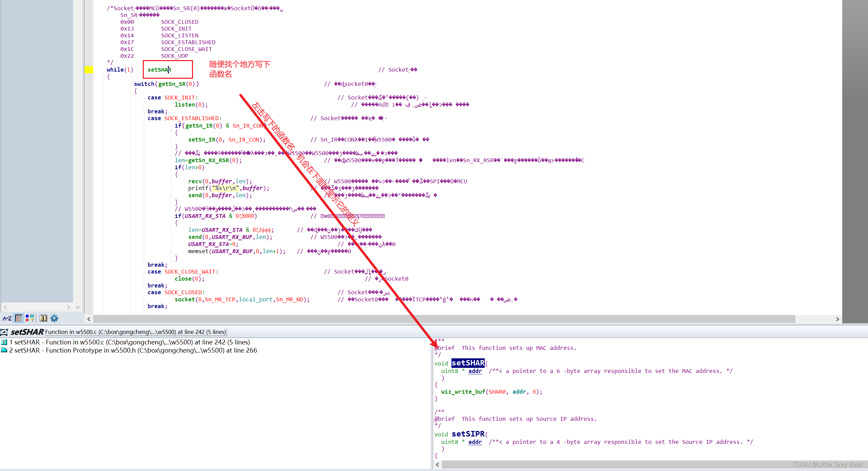
Task: Open the symbol panel dropdown chevron
Action: (78, 307)
